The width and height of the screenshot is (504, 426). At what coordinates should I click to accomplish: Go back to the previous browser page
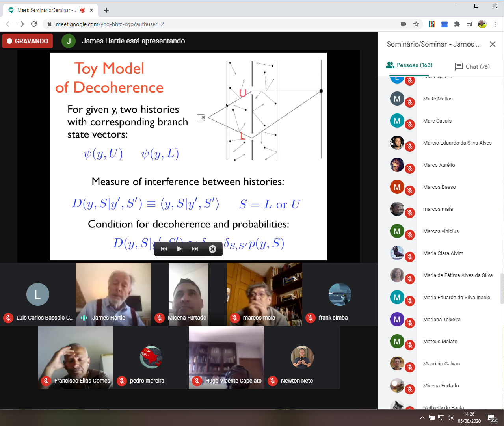tap(9, 24)
